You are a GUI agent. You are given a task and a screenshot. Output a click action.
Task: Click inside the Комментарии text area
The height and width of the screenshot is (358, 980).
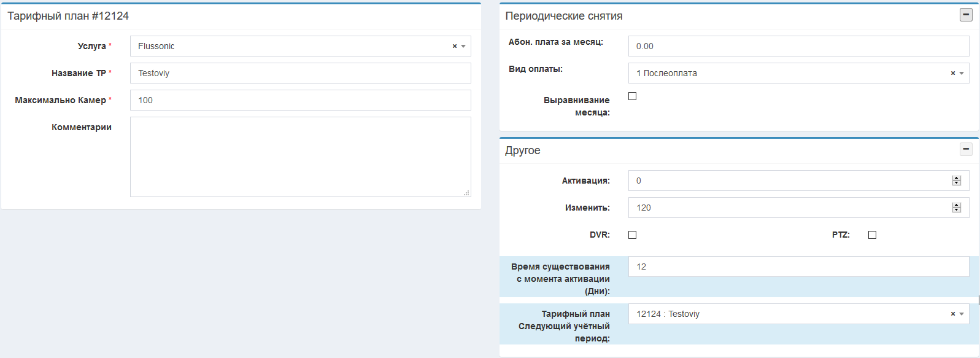(300, 157)
